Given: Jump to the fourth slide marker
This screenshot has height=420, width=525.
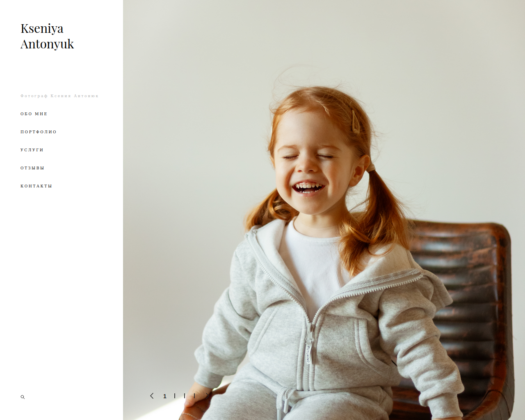Looking at the screenshot, I should (x=194, y=396).
